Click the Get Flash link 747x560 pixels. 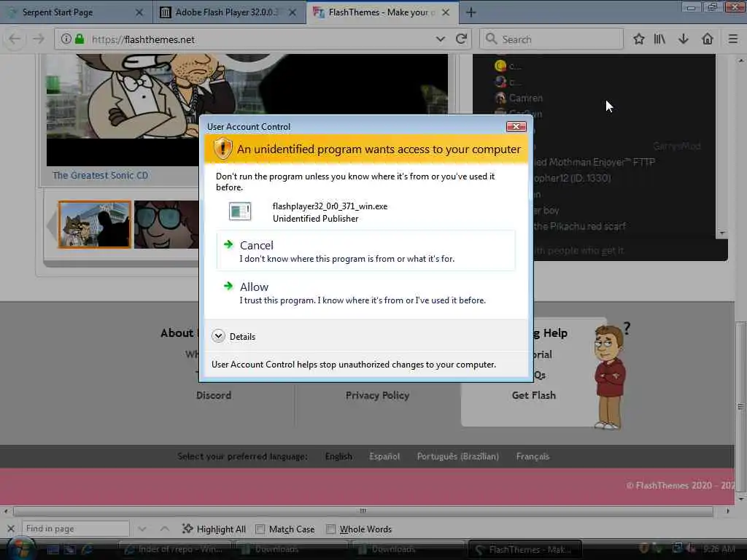click(x=533, y=395)
